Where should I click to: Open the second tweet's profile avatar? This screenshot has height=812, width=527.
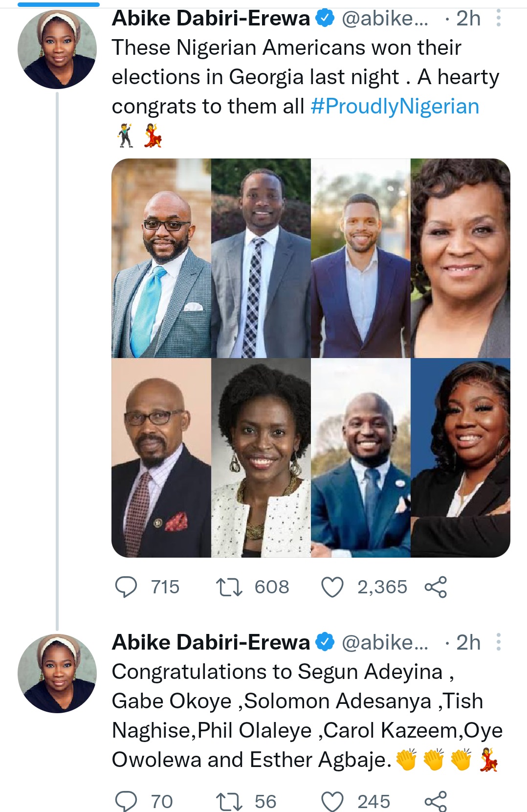coord(57,674)
